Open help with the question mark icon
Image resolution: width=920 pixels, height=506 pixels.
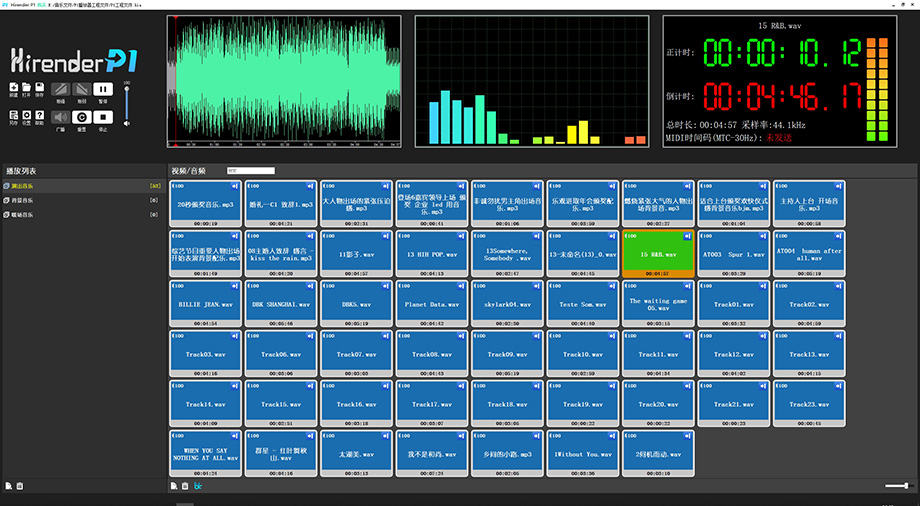point(39,114)
